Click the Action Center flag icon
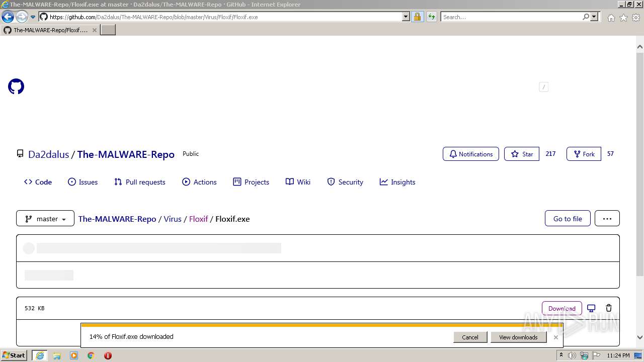This screenshot has height=362, width=644. (596, 355)
